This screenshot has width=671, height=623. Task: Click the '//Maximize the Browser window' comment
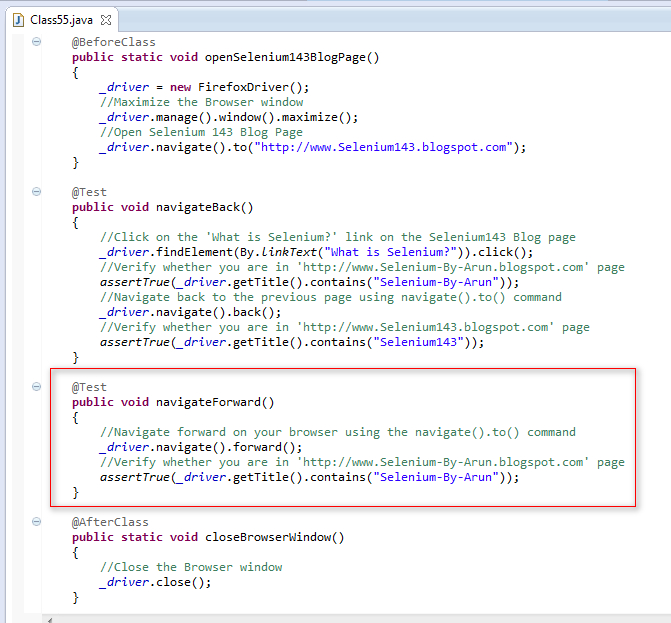pos(202,102)
